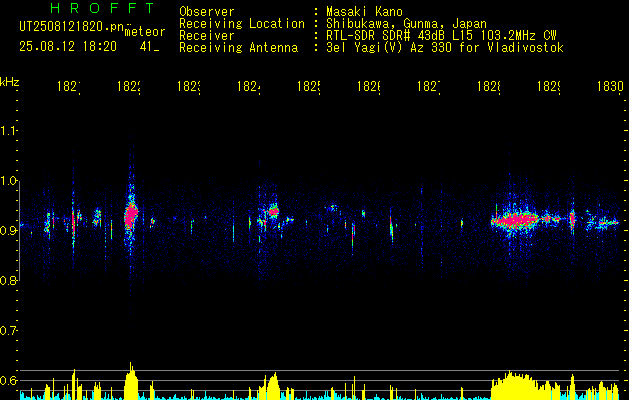Click the 0.8 frequency axis label

pos(9,280)
